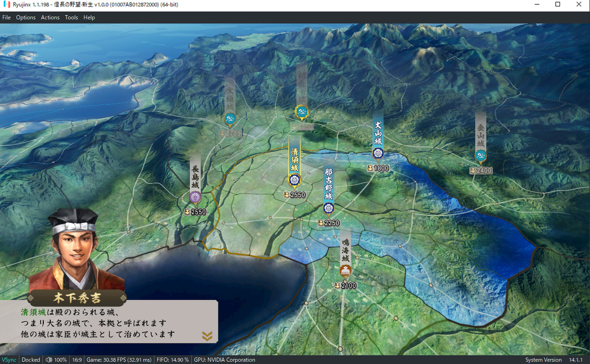Select the orange 鳴海城 castle emblem

(345, 271)
